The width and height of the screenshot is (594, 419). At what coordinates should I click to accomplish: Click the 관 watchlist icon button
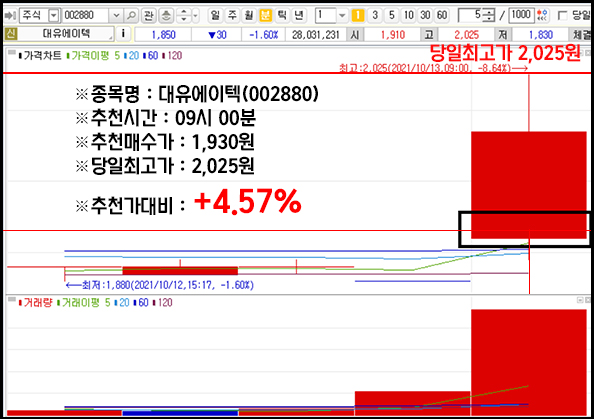tap(148, 16)
